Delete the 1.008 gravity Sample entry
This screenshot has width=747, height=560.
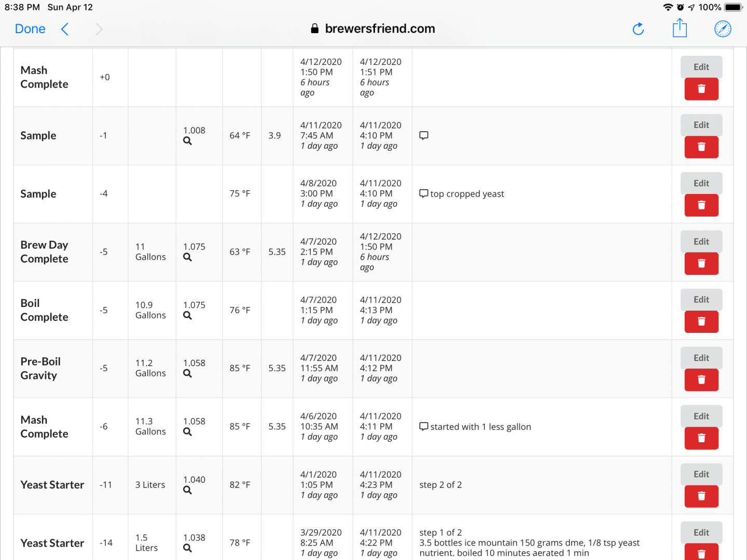pos(701,147)
